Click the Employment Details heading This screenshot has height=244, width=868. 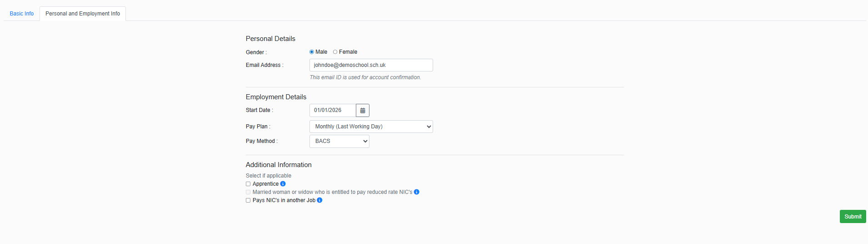tap(276, 97)
